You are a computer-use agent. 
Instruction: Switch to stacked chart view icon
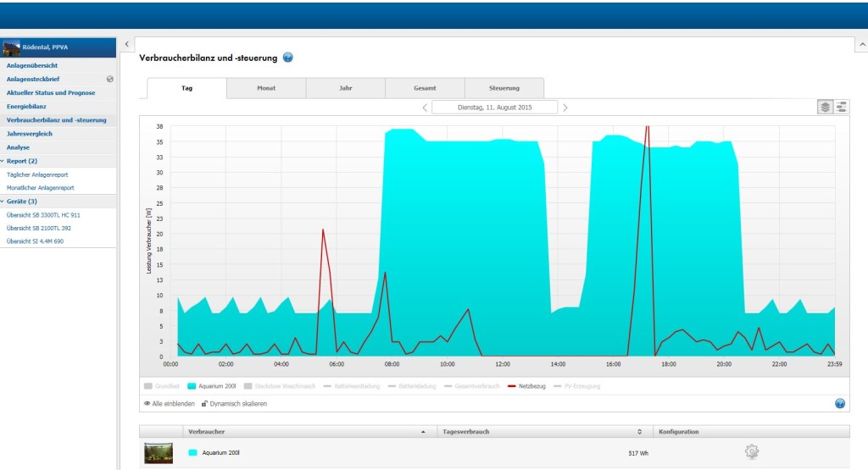tap(825, 107)
